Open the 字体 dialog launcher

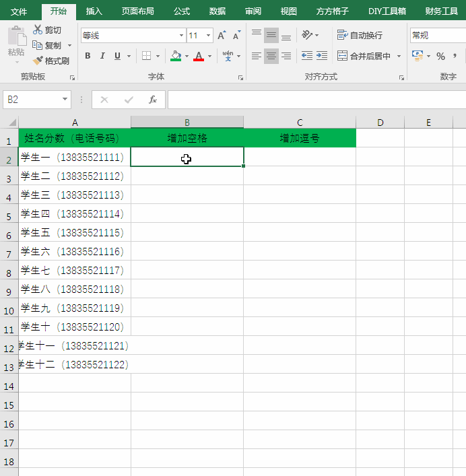(240, 77)
